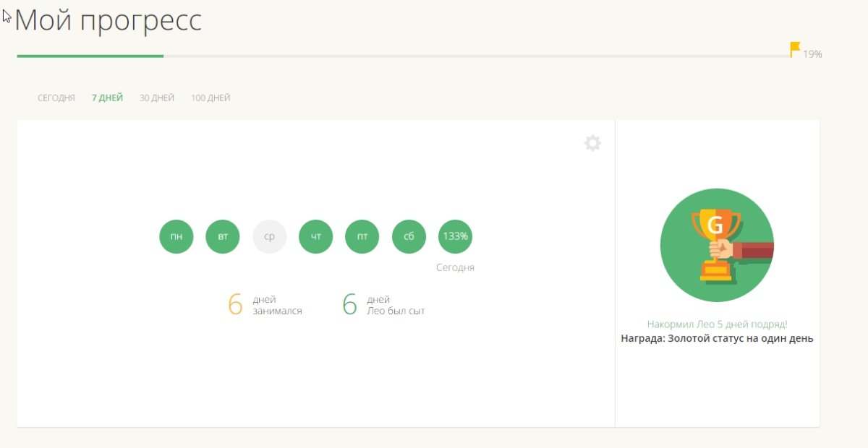Image resolution: width=868 pixels, height=448 pixels.
Task: Switch to the "7 дней" tab
Action: 107,98
